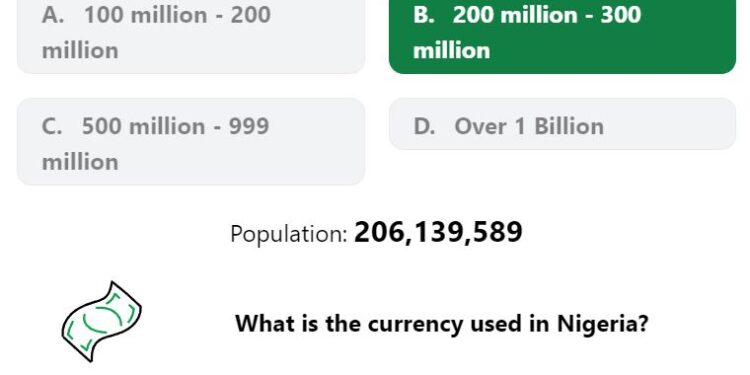Click the white "million" word in option B
The height and width of the screenshot is (375, 750).
(452, 51)
